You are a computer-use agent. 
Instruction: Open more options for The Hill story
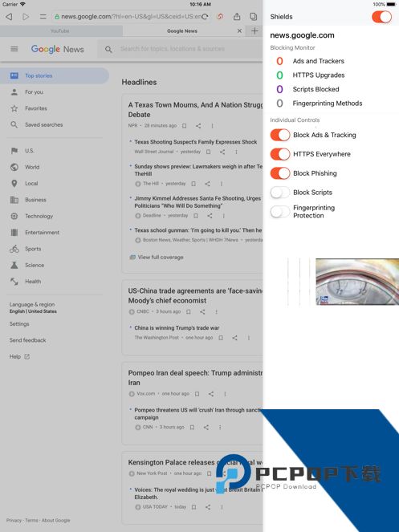[222, 184]
